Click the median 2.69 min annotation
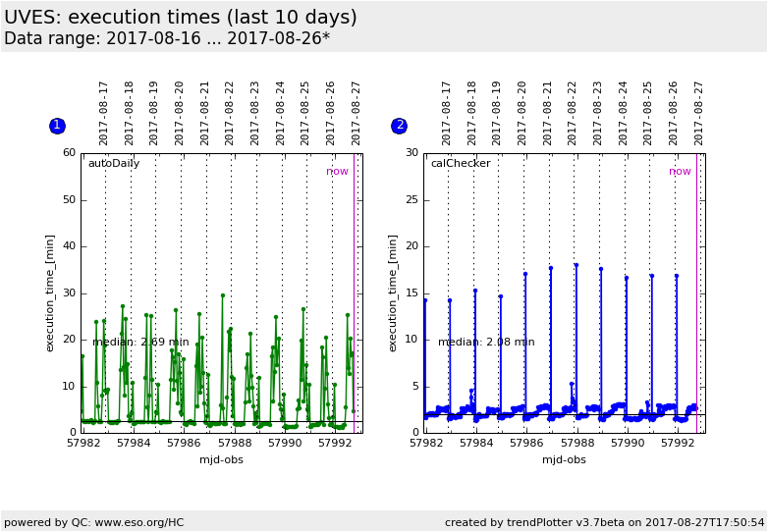 140,343
